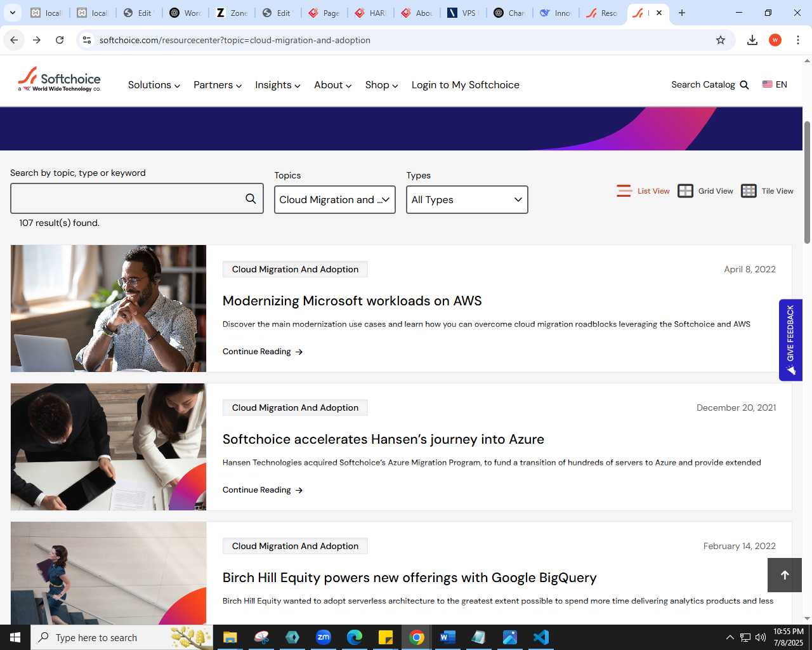View site information icon in address bar
Viewport: 812px width, 650px height.
click(x=87, y=40)
